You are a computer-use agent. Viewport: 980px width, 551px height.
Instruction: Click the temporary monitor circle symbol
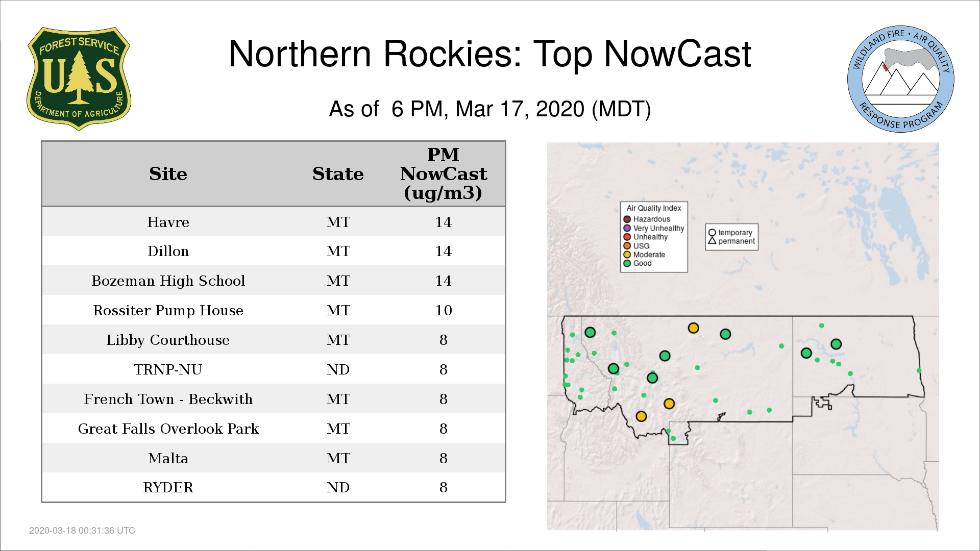(712, 233)
